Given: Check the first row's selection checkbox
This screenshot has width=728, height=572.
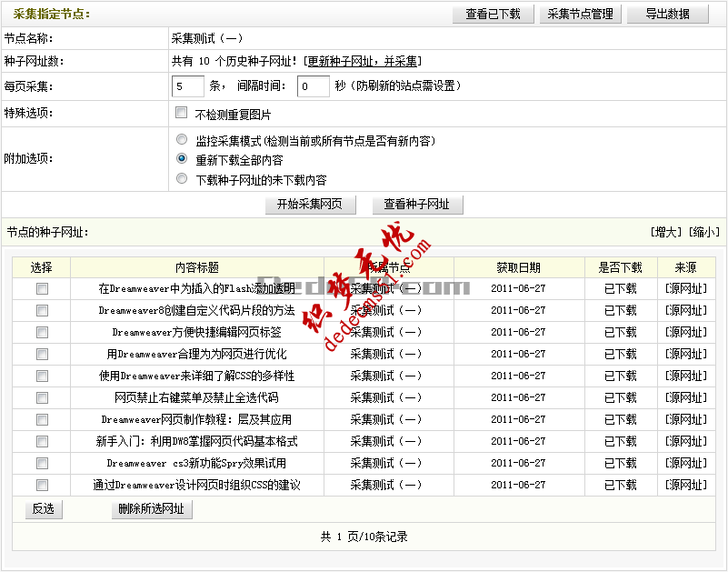Looking at the screenshot, I should point(41,288).
